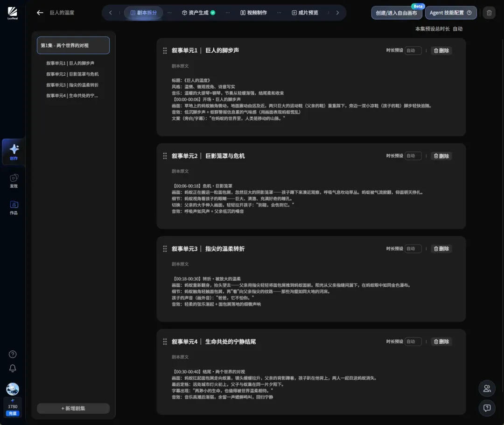Open the 作品 sidebar icon
Image resolution: width=504 pixels, height=425 pixels.
point(14,207)
